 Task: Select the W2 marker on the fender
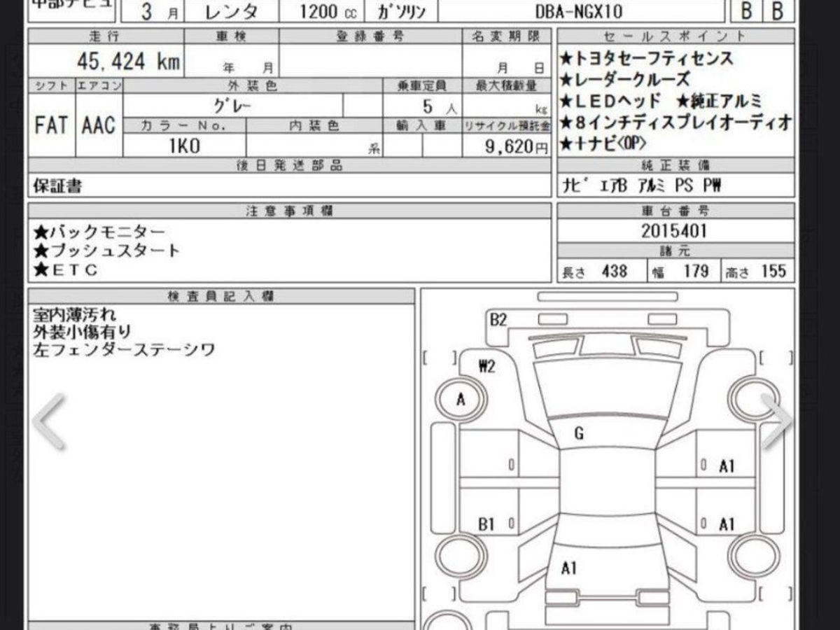click(x=487, y=366)
